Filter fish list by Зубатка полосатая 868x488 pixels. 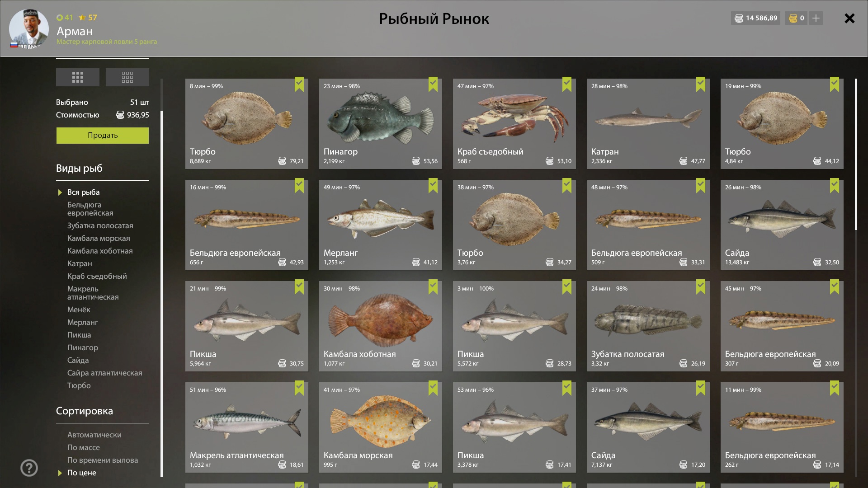click(100, 225)
